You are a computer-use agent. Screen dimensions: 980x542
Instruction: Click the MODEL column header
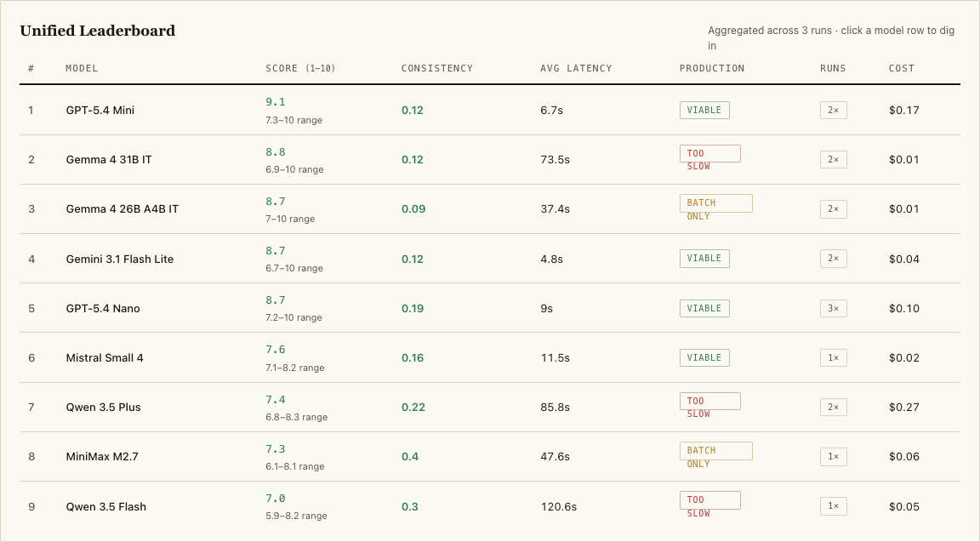82,68
